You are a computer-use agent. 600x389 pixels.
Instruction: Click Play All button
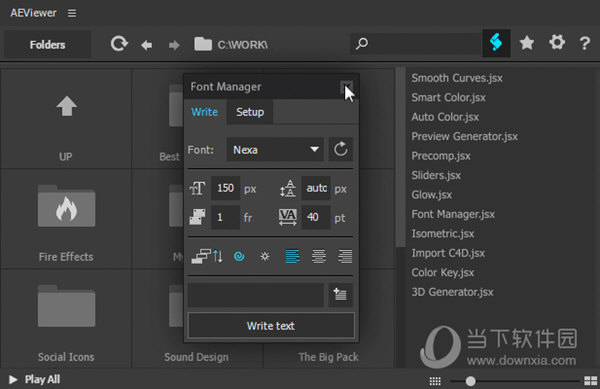click(x=35, y=379)
